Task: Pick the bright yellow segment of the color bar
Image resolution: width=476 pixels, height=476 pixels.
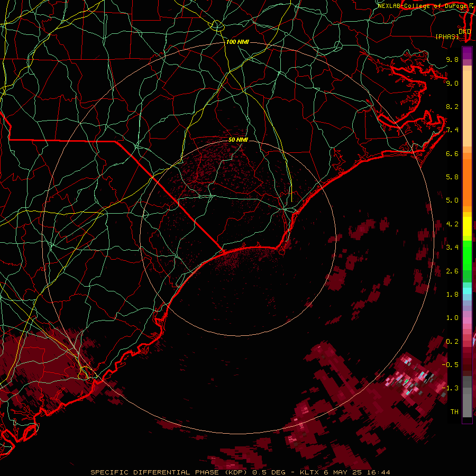Action: coord(467,226)
